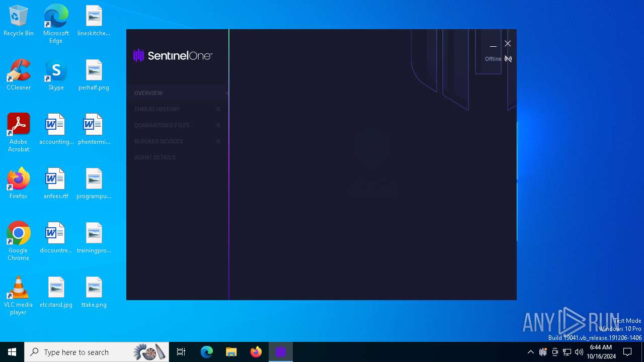Click the SentinelOne taskbar button
This screenshot has width=644, height=362.
[281, 352]
